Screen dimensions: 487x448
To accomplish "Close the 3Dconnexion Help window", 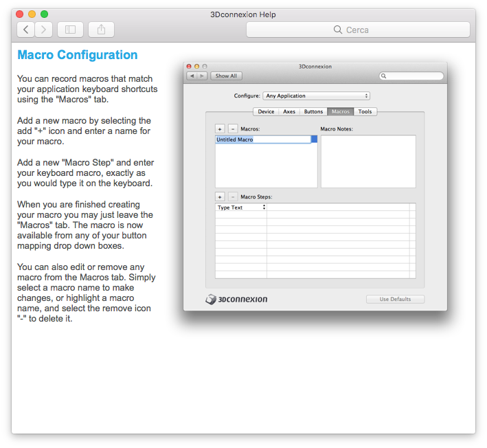I will (x=19, y=14).
